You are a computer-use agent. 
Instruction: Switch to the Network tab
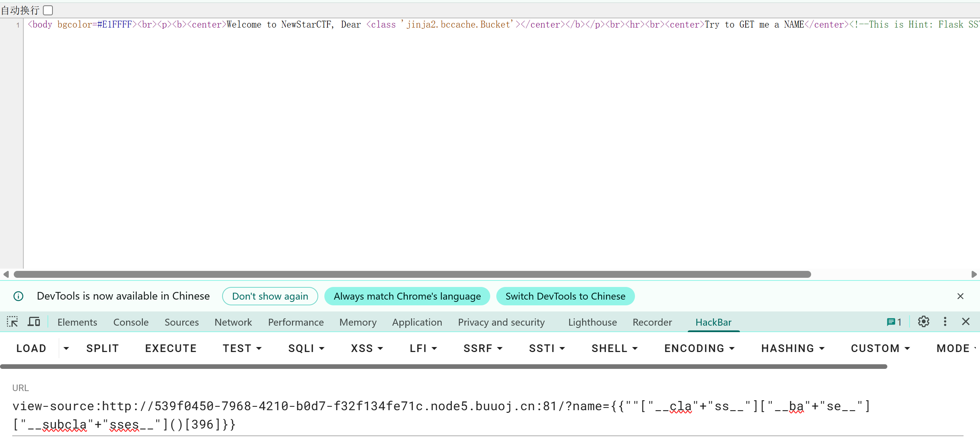(233, 322)
